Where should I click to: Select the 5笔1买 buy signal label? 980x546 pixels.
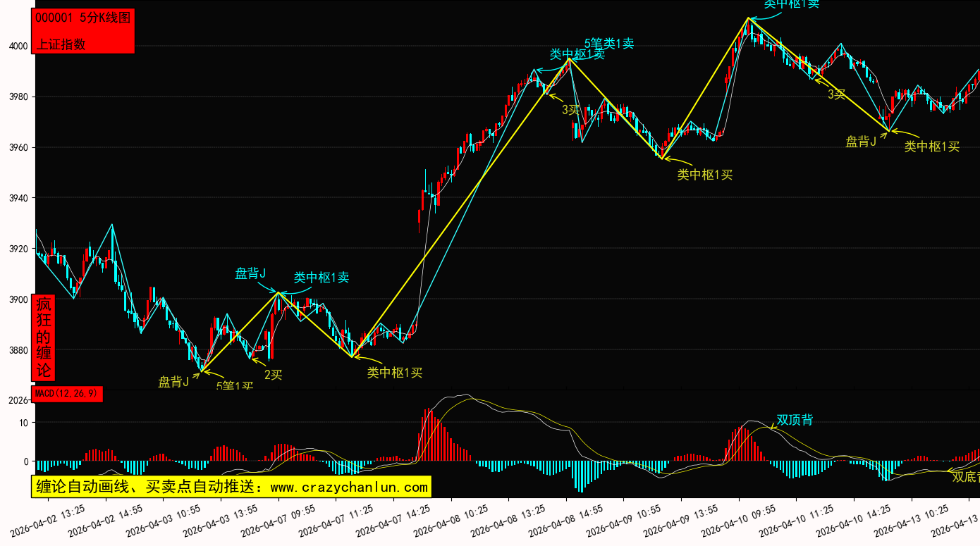(x=234, y=385)
